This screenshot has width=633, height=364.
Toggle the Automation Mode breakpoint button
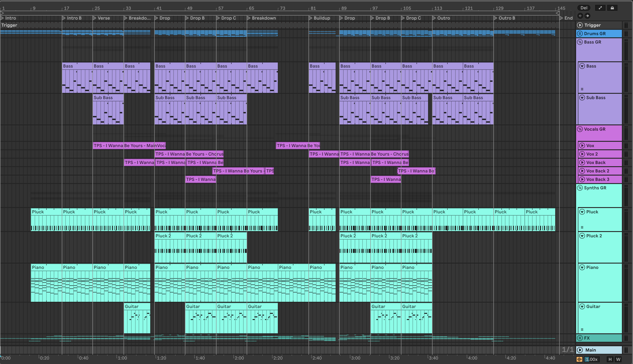(600, 8)
